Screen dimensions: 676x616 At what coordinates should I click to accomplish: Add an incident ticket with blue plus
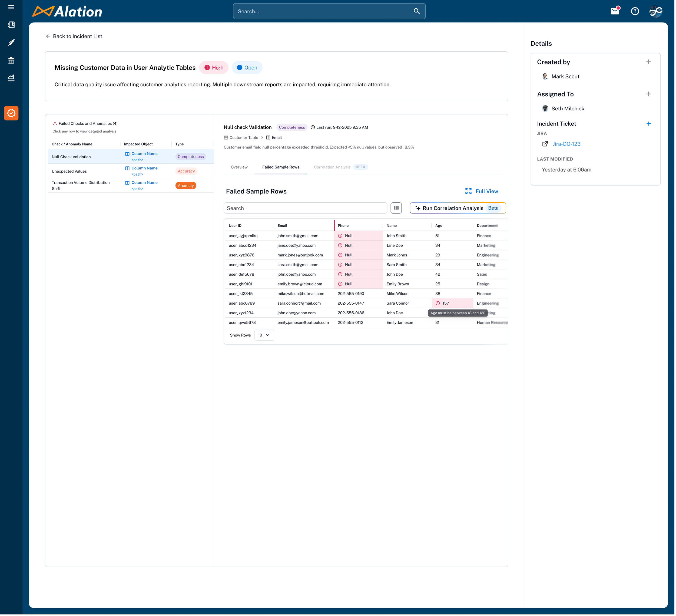648,124
